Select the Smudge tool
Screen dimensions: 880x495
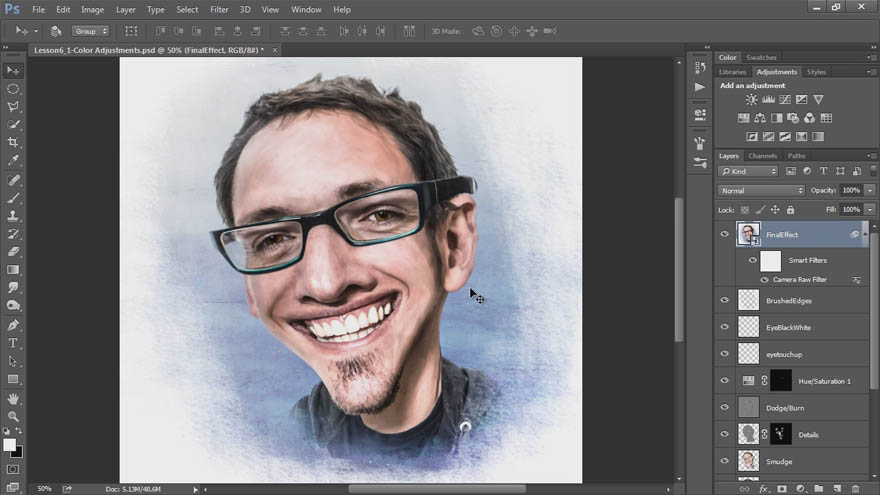(x=13, y=288)
